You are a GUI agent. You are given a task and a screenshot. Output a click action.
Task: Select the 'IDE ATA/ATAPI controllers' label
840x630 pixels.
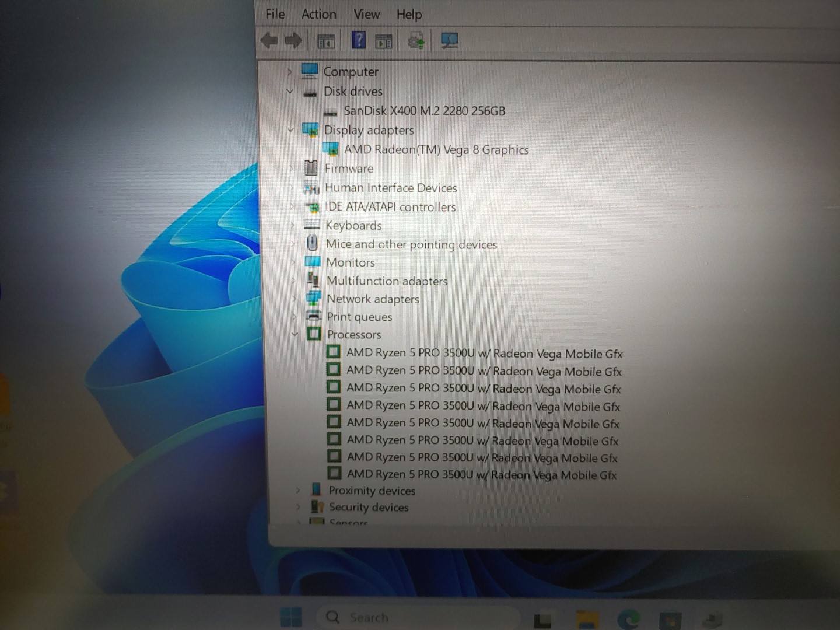(390, 207)
